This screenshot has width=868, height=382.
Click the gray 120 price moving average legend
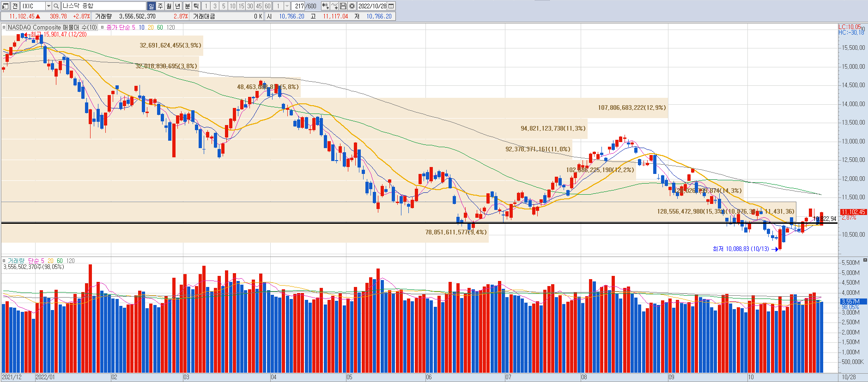[x=170, y=27]
